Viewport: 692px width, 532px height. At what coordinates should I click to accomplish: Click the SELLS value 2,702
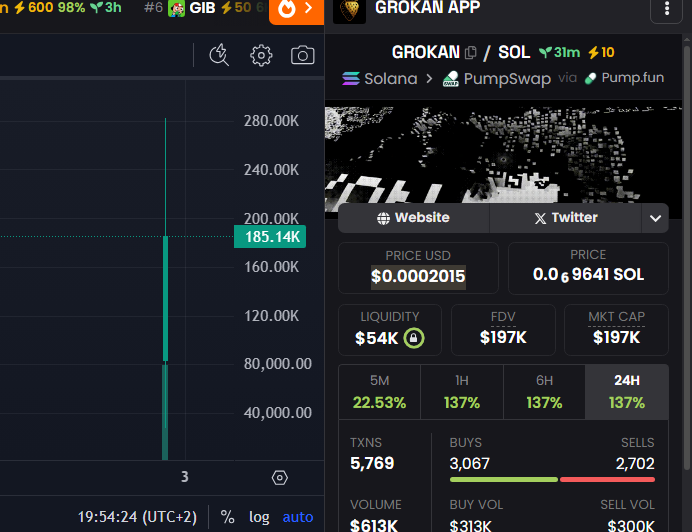635,464
